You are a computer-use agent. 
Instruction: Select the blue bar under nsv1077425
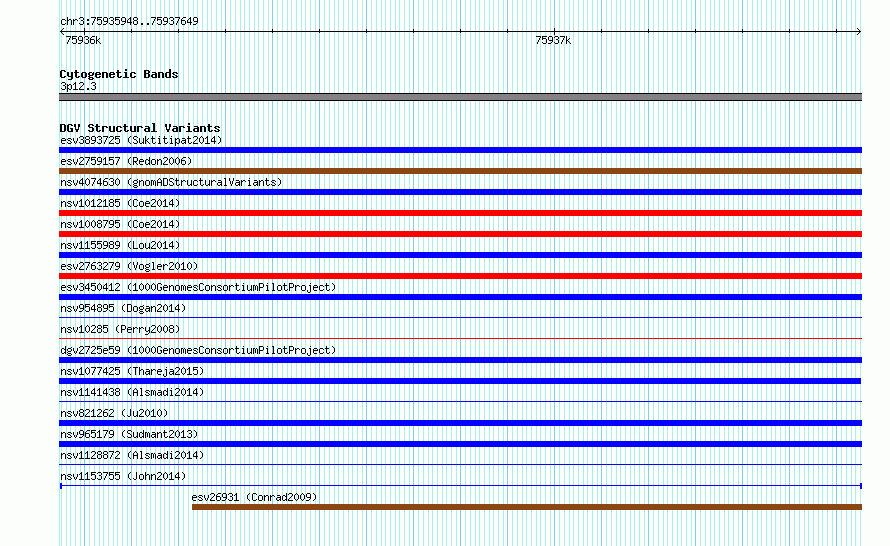[460, 381]
